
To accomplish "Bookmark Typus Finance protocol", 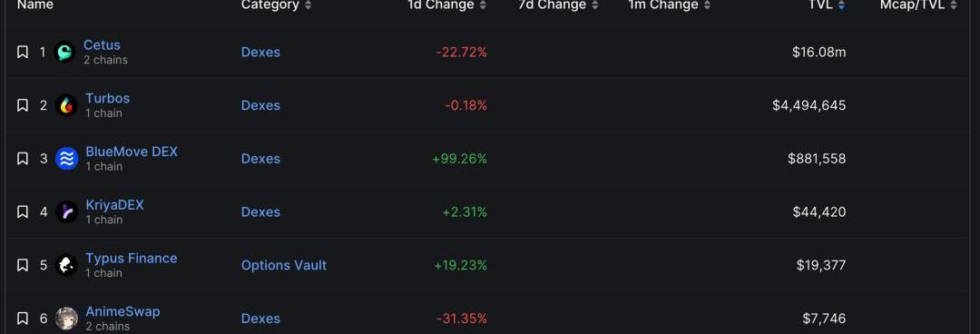I will click(x=22, y=265).
